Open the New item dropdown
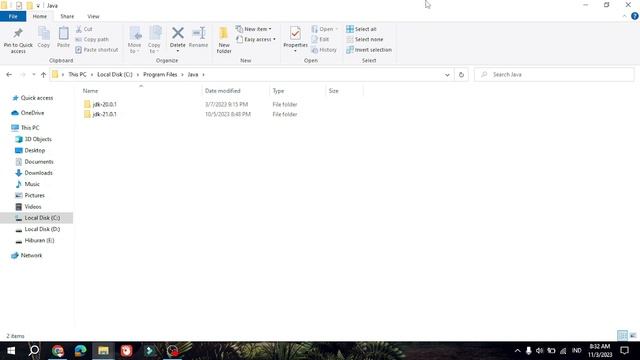This screenshot has width=640, height=360. point(253,29)
